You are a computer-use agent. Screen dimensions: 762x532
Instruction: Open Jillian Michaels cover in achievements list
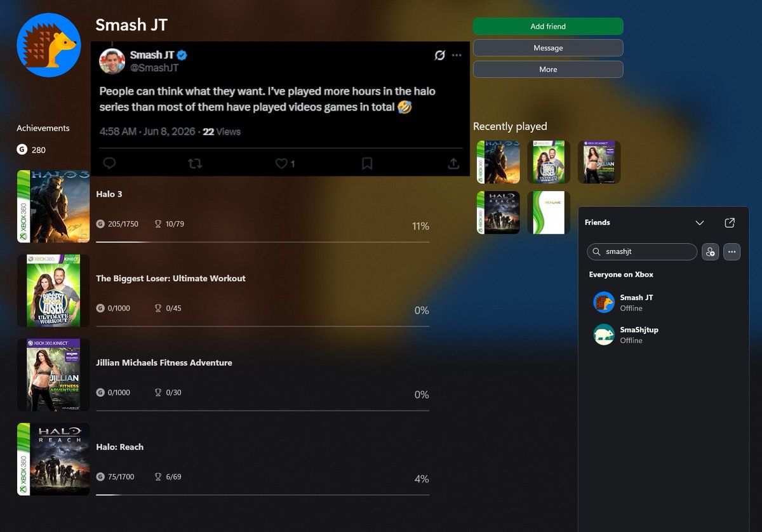(x=53, y=375)
